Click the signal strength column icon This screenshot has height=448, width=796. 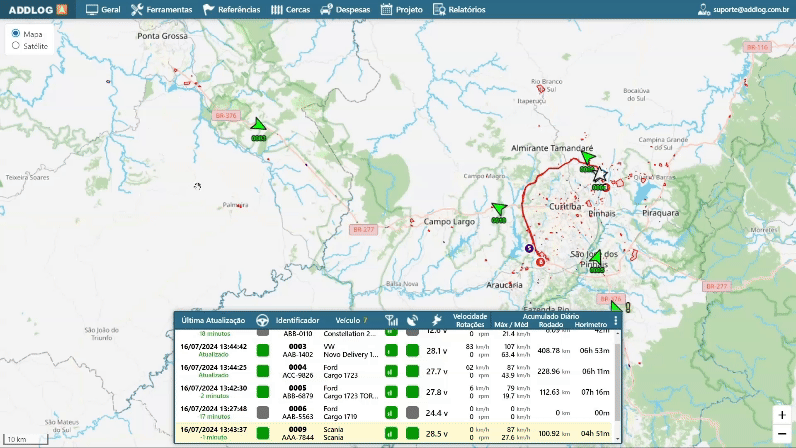click(x=391, y=321)
